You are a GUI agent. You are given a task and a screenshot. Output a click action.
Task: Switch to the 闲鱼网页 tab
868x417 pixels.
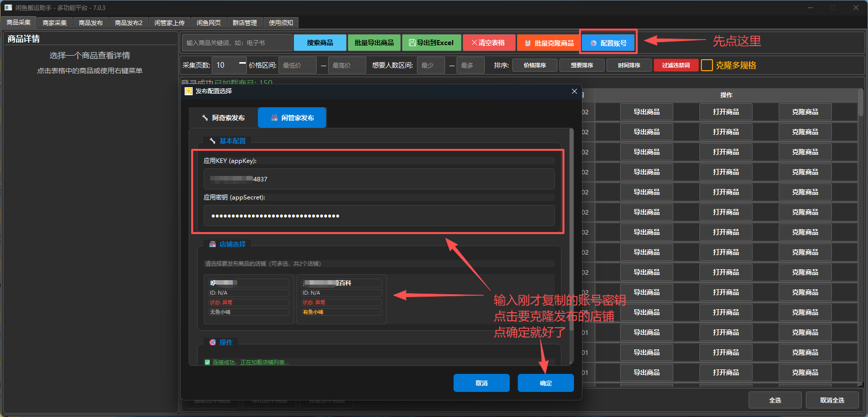208,23
